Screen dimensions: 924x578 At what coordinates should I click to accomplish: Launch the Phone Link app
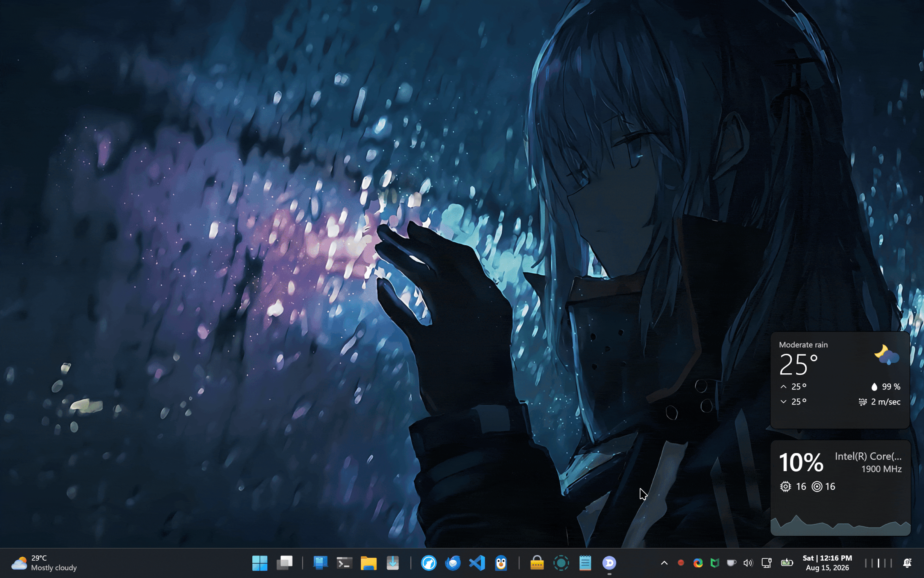320,563
